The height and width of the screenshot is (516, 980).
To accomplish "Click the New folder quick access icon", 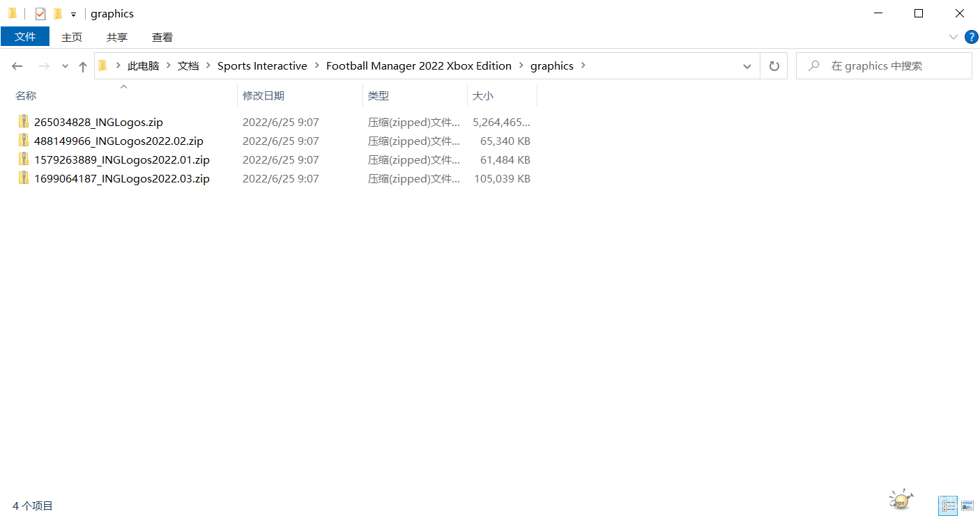I will 58,13.
